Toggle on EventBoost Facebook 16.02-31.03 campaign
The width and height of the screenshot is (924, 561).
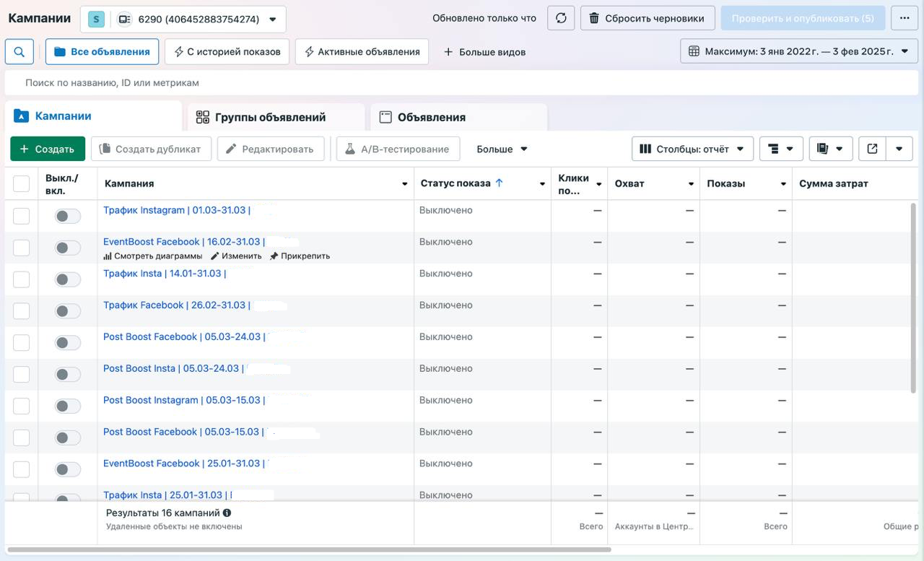pos(68,248)
